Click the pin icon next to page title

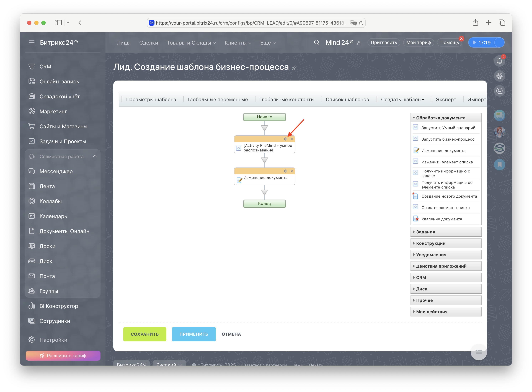coord(294,68)
